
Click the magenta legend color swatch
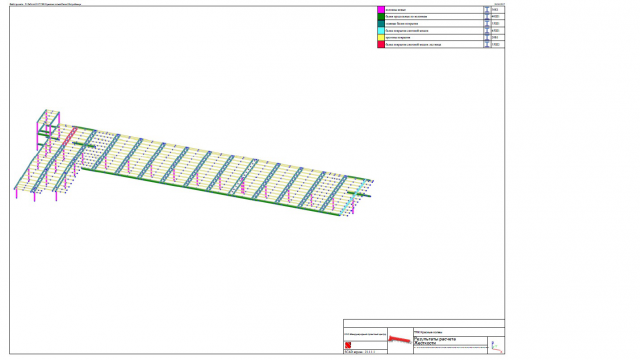point(381,9)
